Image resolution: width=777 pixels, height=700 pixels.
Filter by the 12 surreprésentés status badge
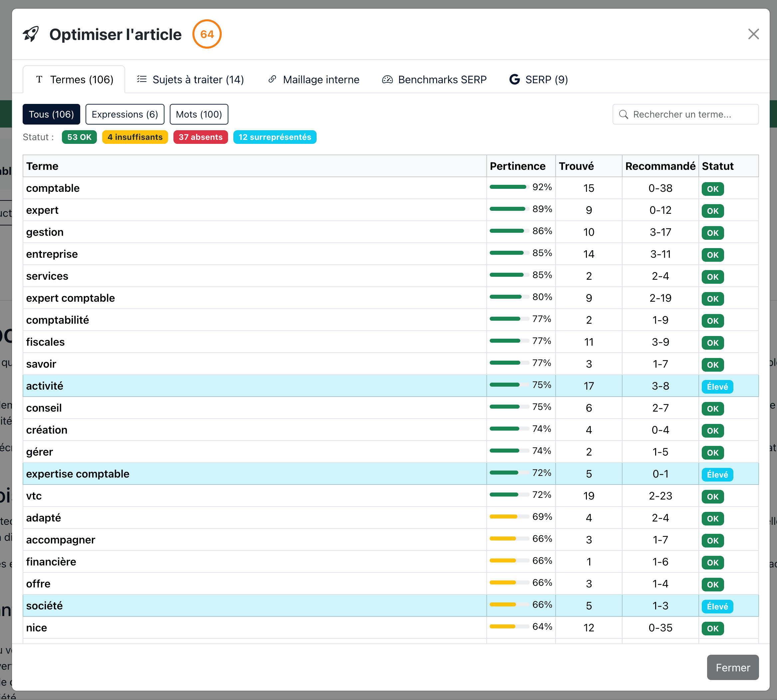coord(275,137)
